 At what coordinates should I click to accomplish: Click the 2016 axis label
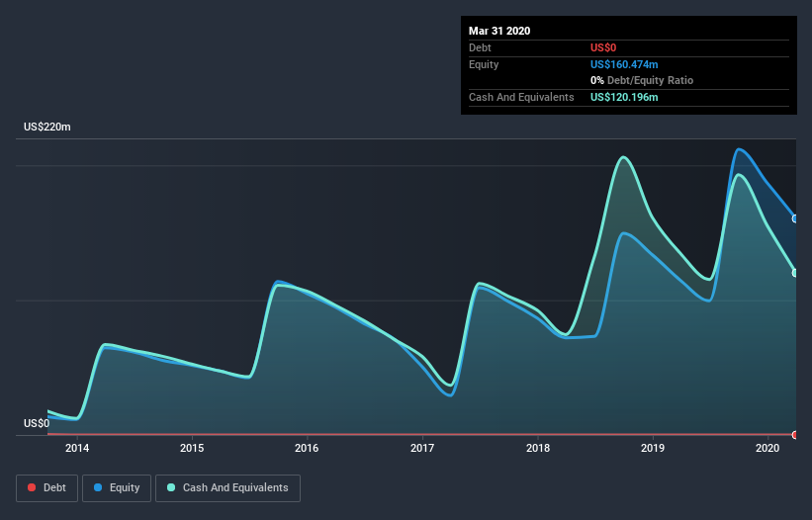(x=307, y=448)
